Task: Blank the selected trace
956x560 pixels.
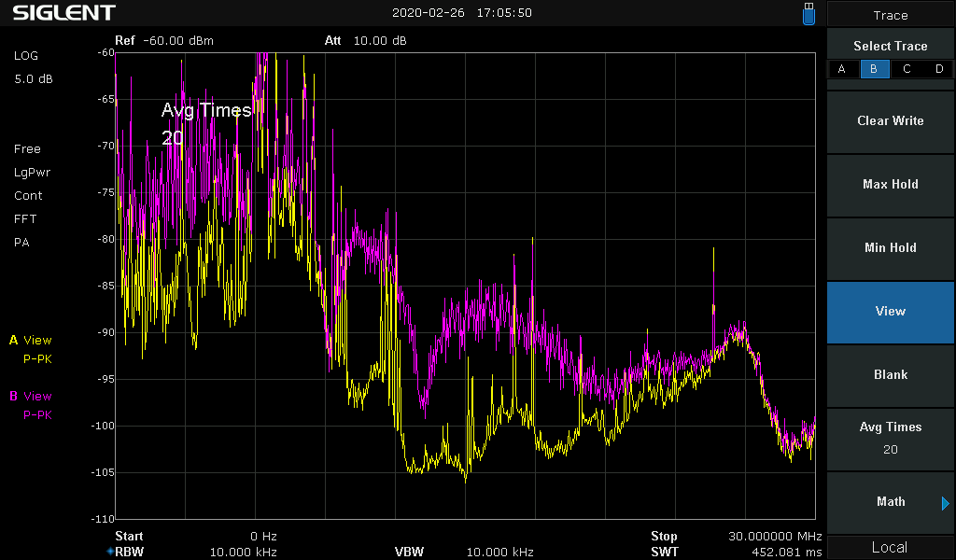Action: coord(890,375)
